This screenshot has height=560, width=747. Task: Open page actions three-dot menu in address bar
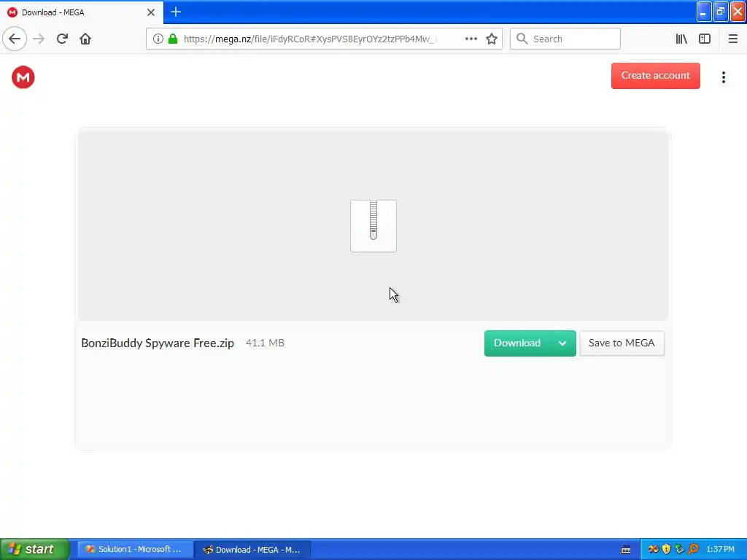(x=471, y=39)
